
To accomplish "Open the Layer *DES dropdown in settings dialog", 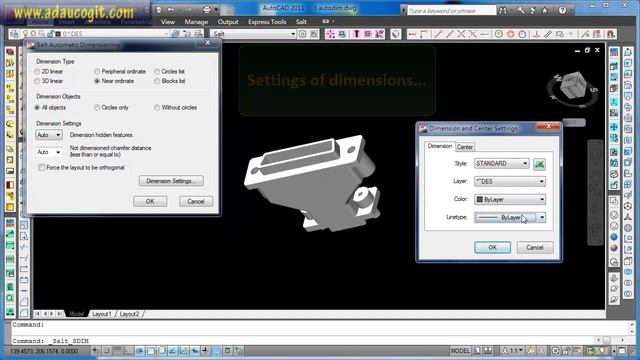I will 510,182.
